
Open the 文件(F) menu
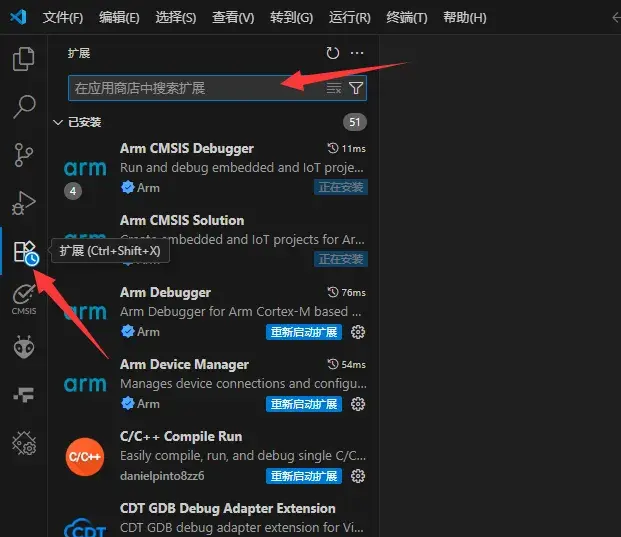tap(63, 17)
